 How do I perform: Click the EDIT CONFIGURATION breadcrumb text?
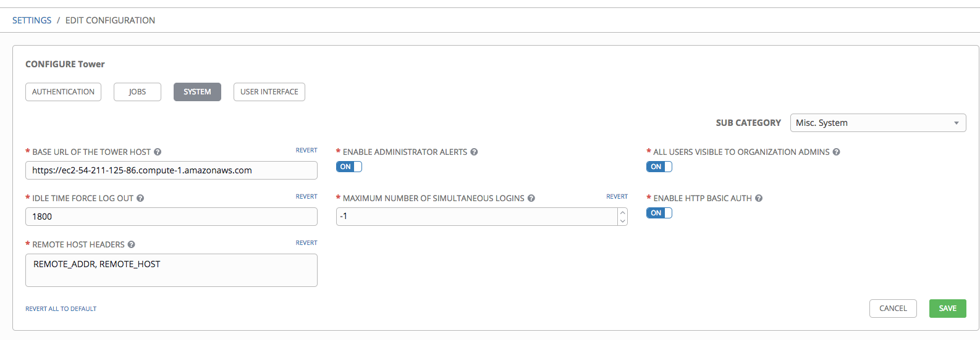[110, 20]
